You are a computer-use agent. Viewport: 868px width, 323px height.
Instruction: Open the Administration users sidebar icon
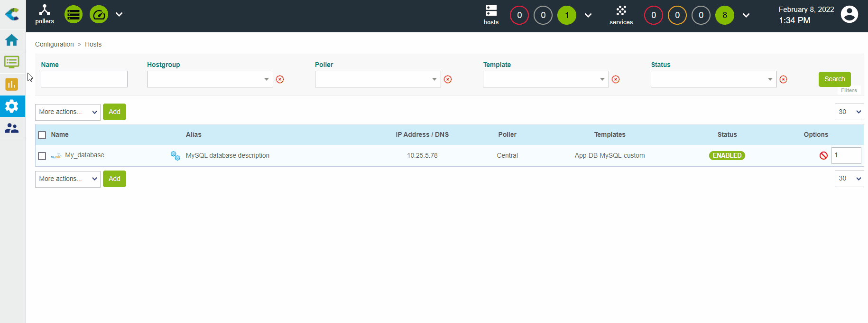[x=12, y=128]
